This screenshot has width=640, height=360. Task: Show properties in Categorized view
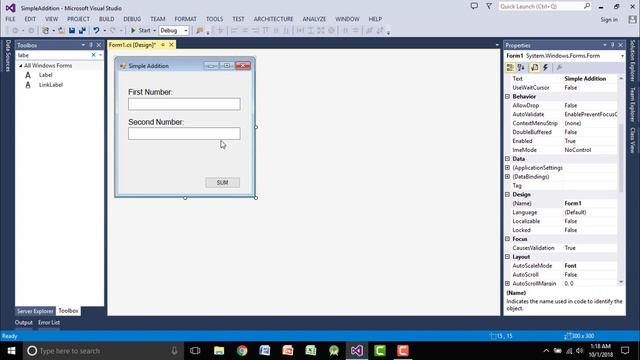510,68
